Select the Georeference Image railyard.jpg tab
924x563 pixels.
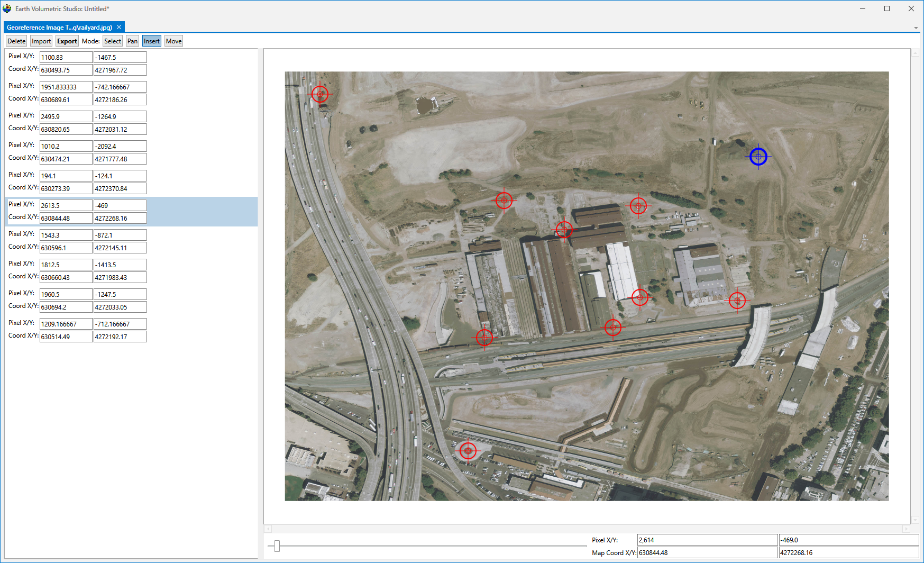(59, 27)
